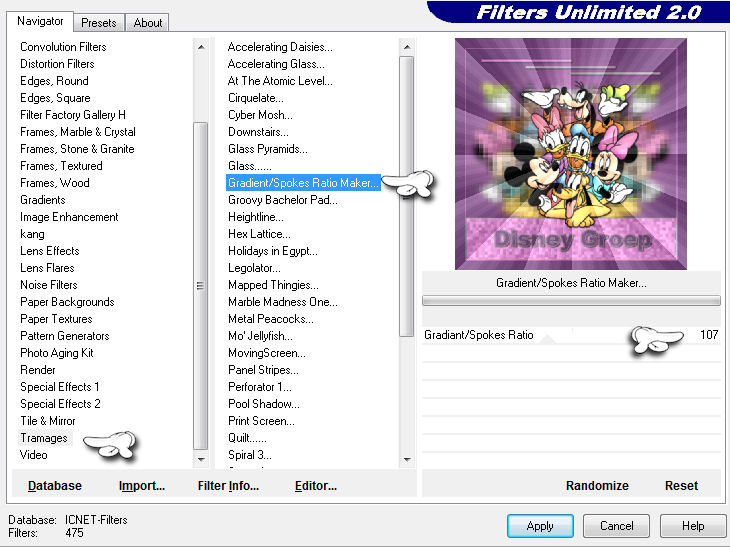The height and width of the screenshot is (547, 730).
Task: Select Distortion Filters category
Action: coord(57,64)
